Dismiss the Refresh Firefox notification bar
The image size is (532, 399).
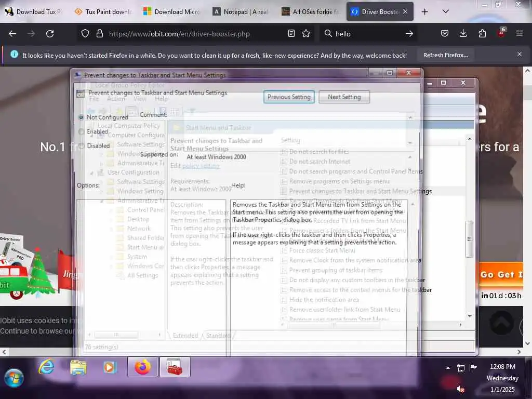pyautogui.click(x=520, y=54)
